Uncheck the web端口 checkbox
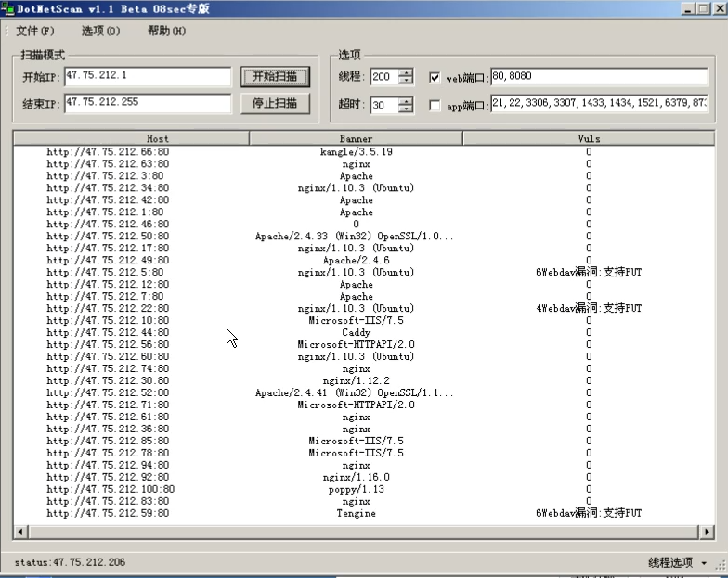Screen dimensions: 728x578 435,78
